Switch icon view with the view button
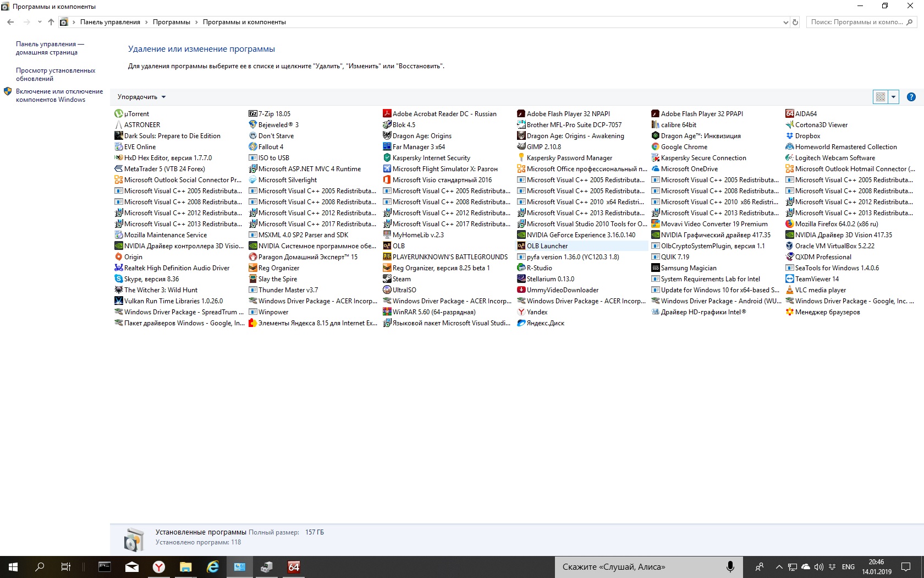The width and height of the screenshot is (924, 578). coord(881,97)
